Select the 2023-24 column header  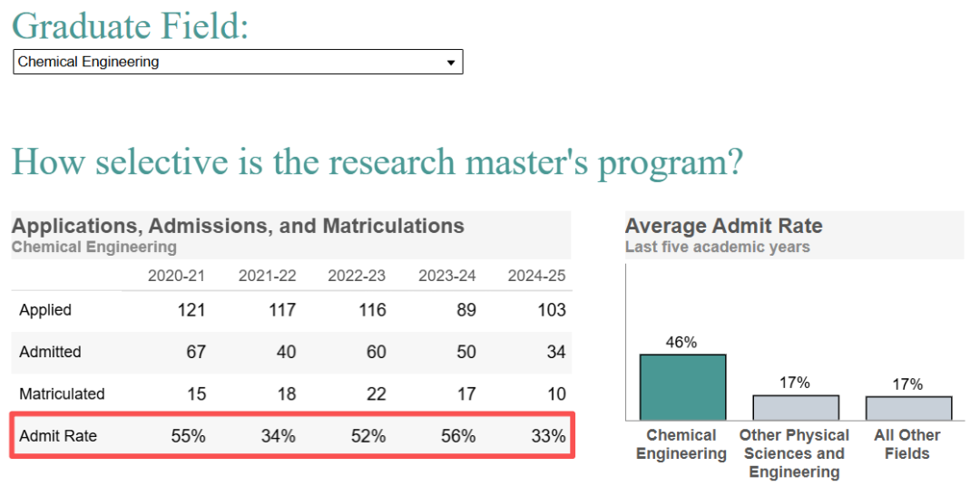point(446,276)
